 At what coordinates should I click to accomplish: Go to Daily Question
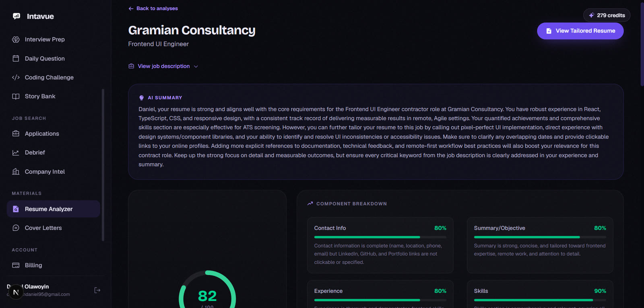(53, 58)
